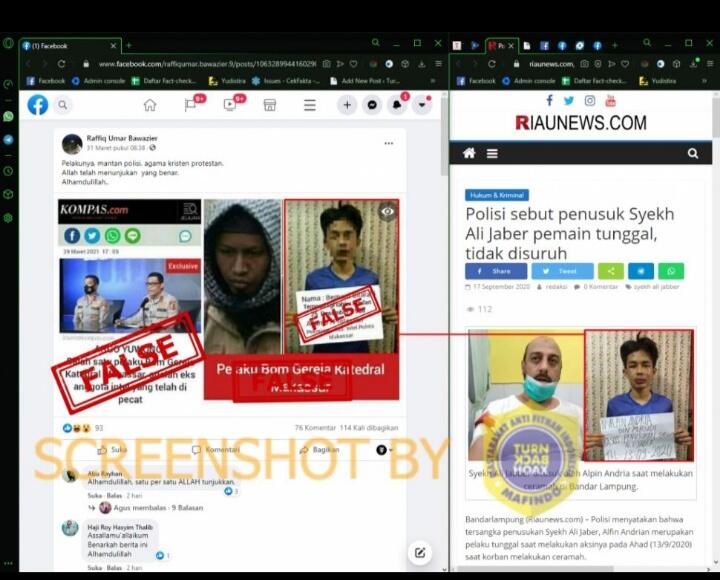Image resolution: width=720 pixels, height=580 pixels.
Task: Open history clock icon in sidebar
Action: pos(8,171)
